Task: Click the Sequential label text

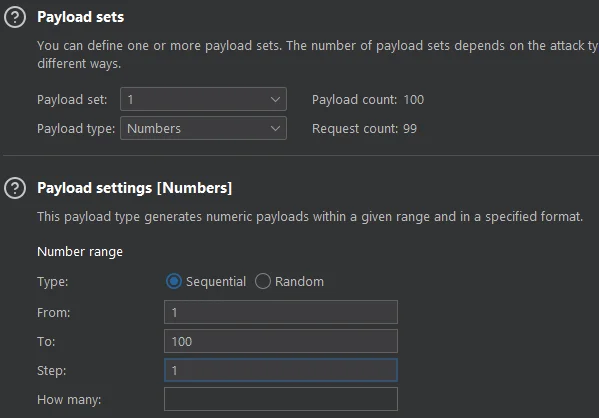Action: point(216,282)
